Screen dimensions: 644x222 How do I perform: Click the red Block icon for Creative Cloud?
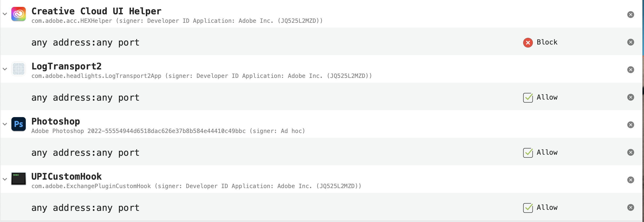click(x=528, y=43)
